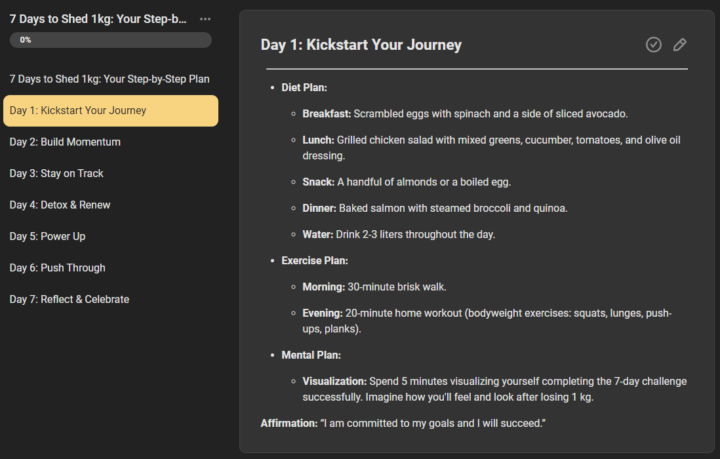720x459 pixels.
Task: Go to Day 3: Stay on Track
Action: point(56,174)
